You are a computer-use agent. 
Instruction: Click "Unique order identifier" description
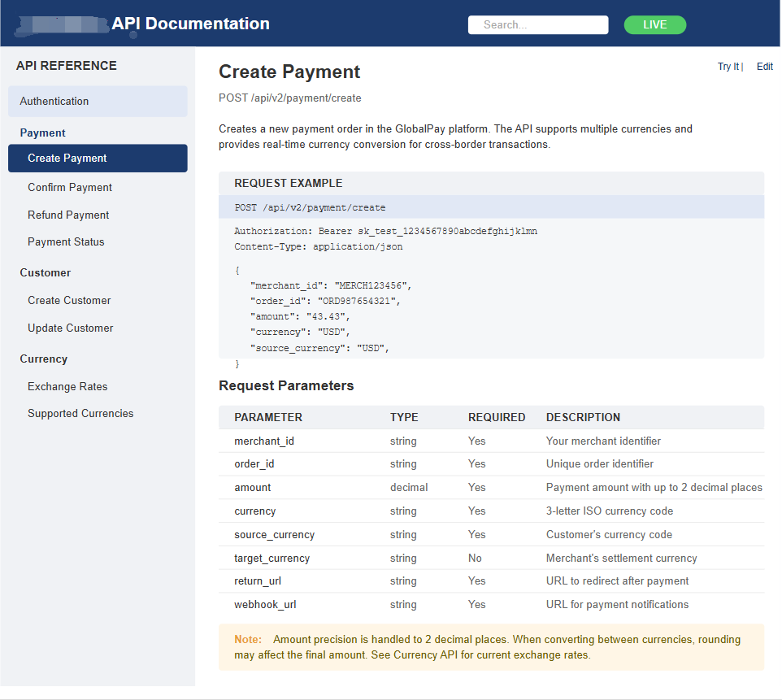pyautogui.click(x=599, y=464)
